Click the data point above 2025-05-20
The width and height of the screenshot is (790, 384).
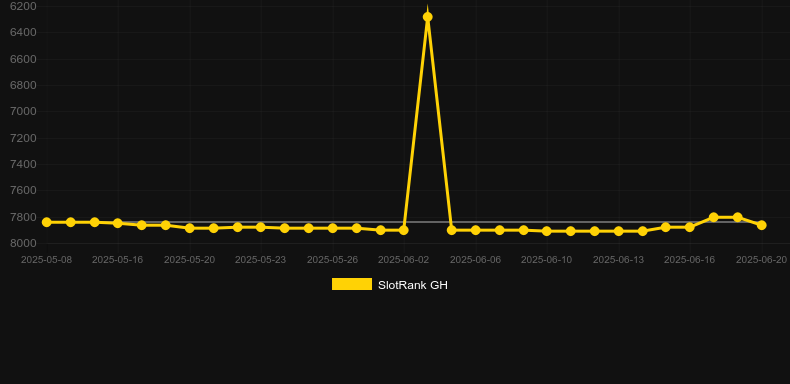click(190, 228)
